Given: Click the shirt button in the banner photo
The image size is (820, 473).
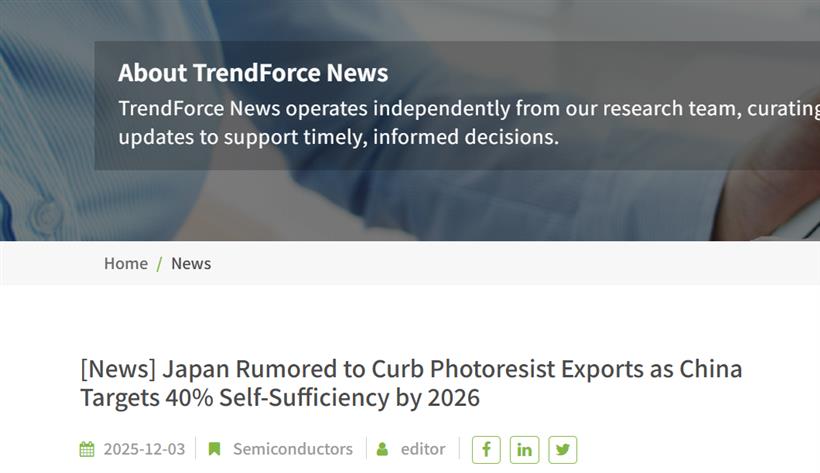Looking at the screenshot, I should point(46,215).
